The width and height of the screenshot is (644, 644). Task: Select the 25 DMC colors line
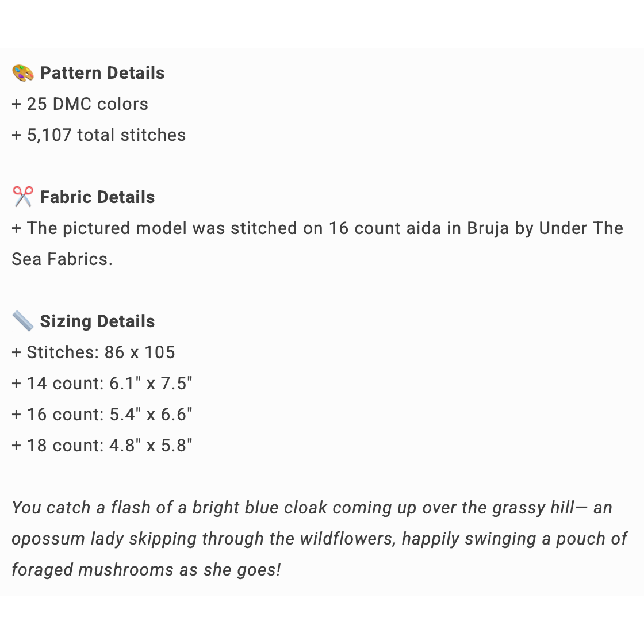click(80, 104)
